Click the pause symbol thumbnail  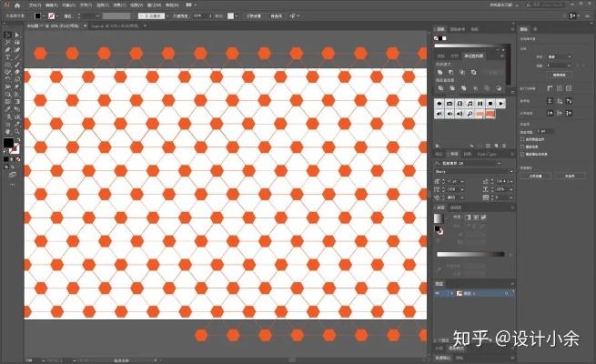pos(480,104)
